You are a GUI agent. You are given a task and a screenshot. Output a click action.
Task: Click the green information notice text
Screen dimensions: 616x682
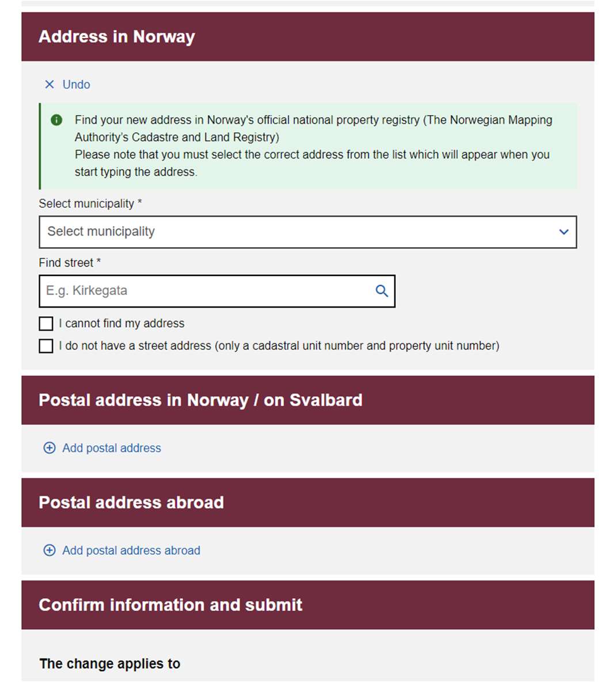(x=313, y=146)
